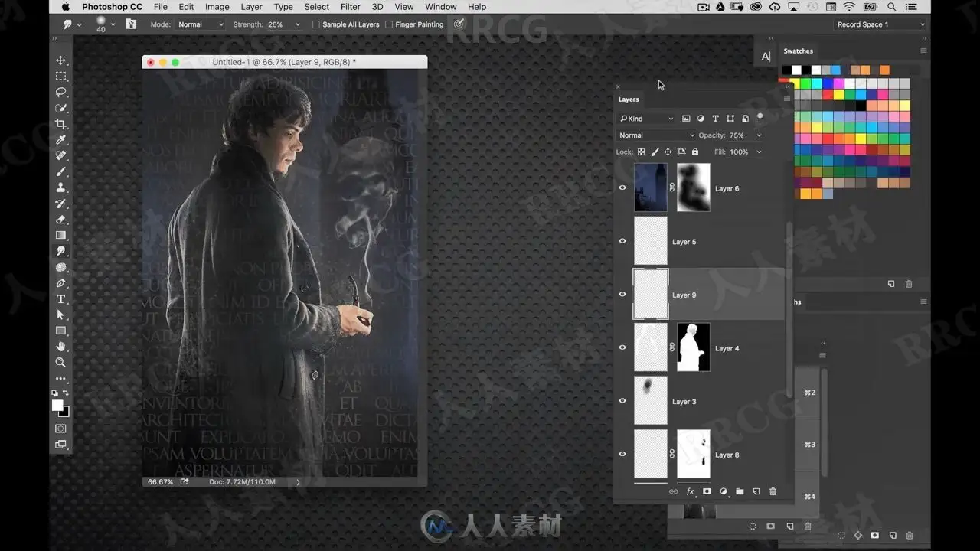Screen dimensions: 980x551
Task: Enable Sample All Layers checkbox
Action: click(x=316, y=24)
